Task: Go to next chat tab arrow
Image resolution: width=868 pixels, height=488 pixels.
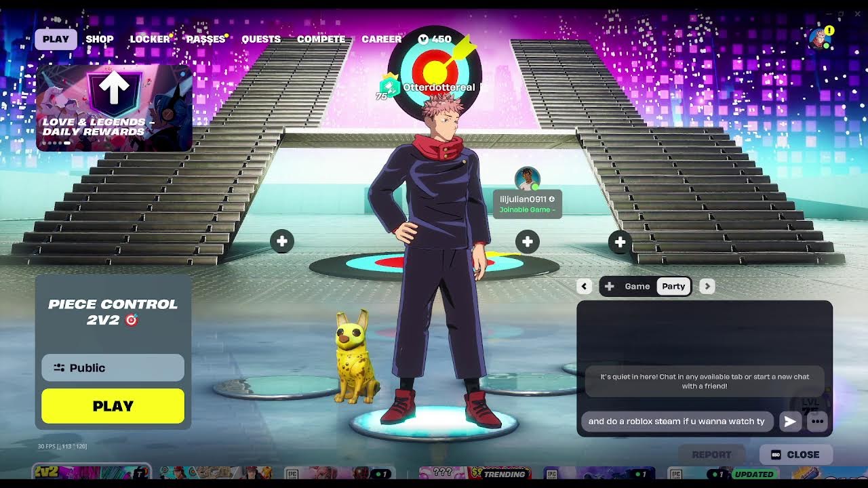Action: 707,286
